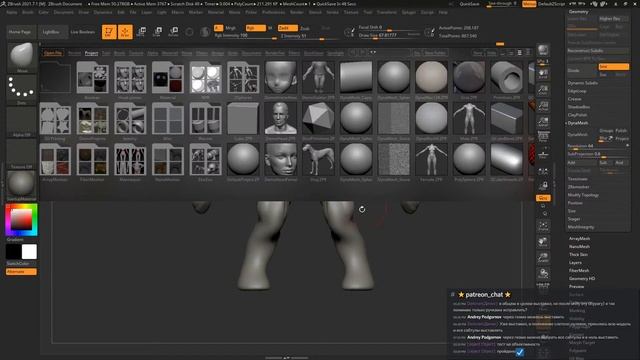Click the Actual size icon
This screenshot has height=360, width=640.
tap(543, 105)
